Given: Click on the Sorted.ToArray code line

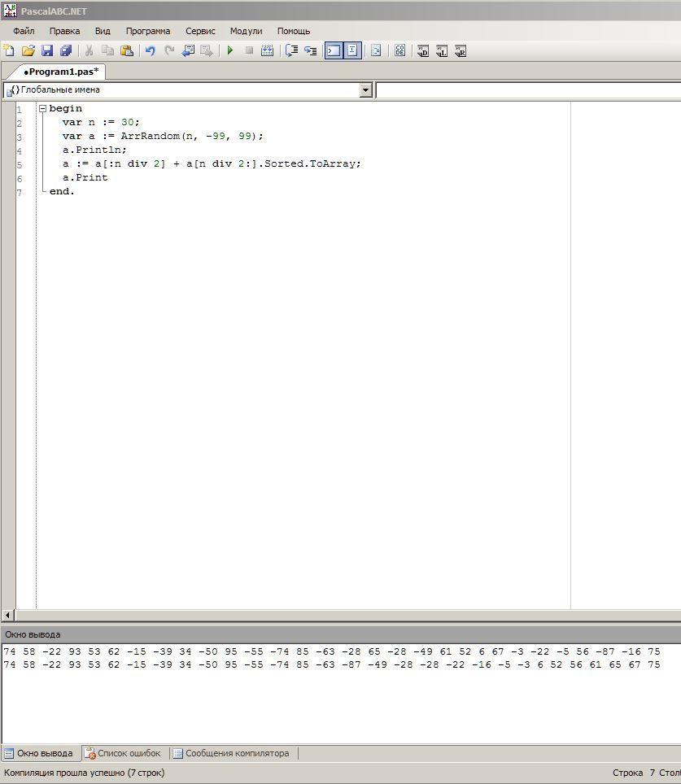Looking at the screenshot, I should (x=212, y=163).
